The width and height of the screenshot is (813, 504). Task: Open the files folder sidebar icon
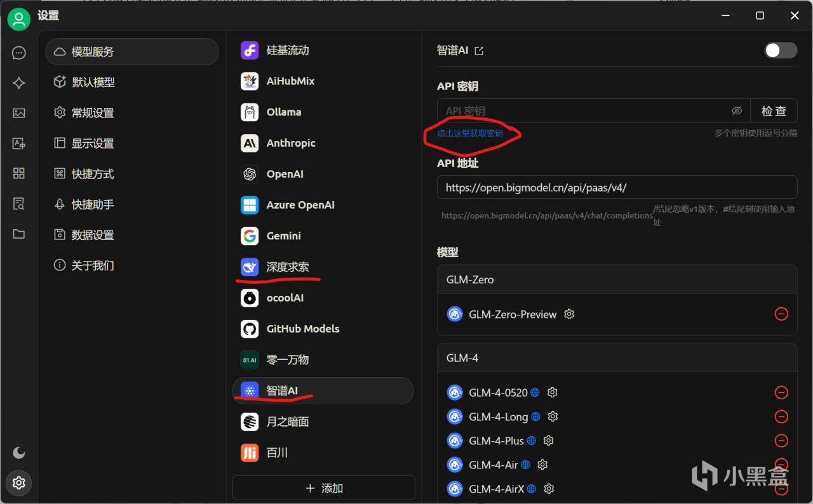19,234
